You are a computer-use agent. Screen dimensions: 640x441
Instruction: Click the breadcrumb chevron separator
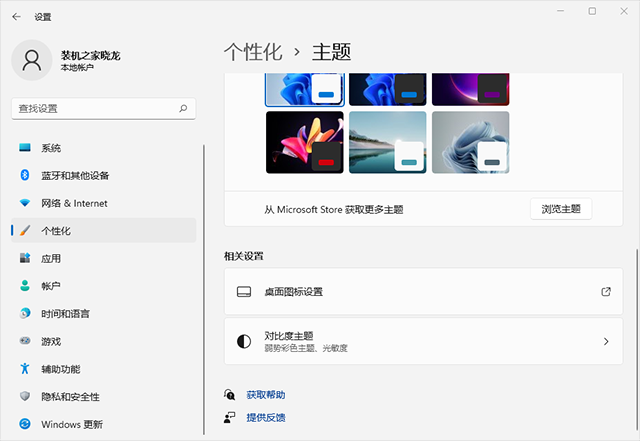click(297, 52)
